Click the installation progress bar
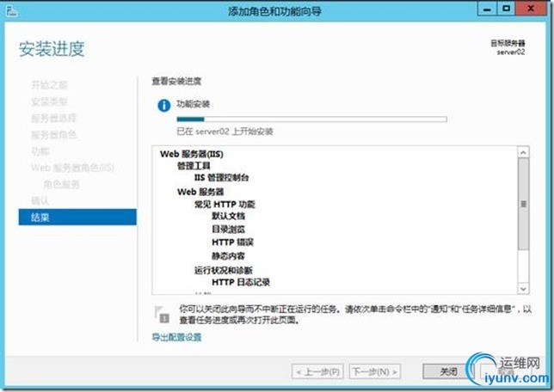Viewport: 554px width, 392px height. click(311, 119)
